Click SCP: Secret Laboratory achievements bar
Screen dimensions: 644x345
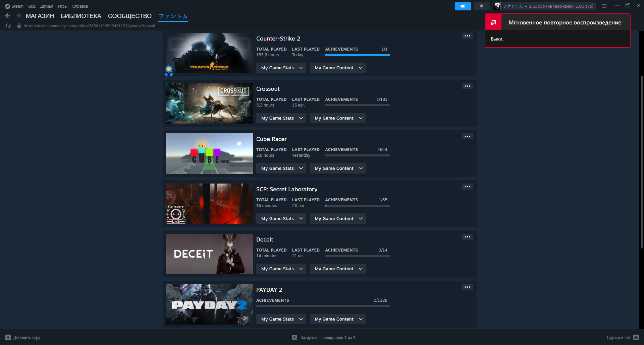point(357,206)
